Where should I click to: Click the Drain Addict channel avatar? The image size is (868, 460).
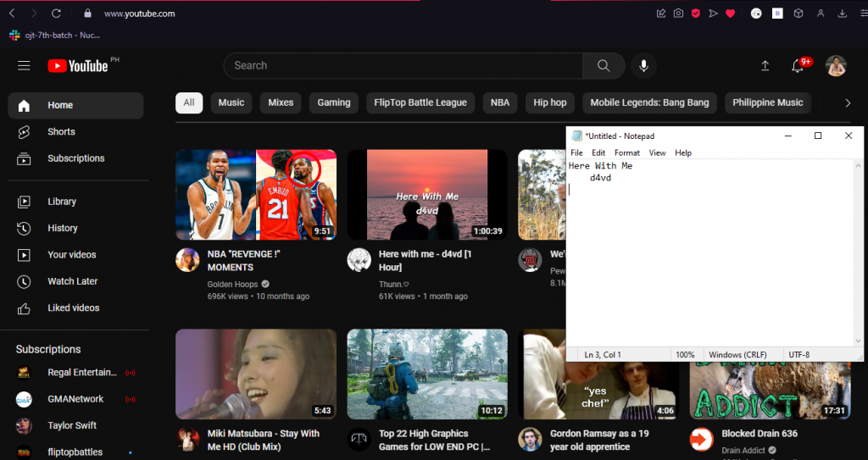pos(701,440)
